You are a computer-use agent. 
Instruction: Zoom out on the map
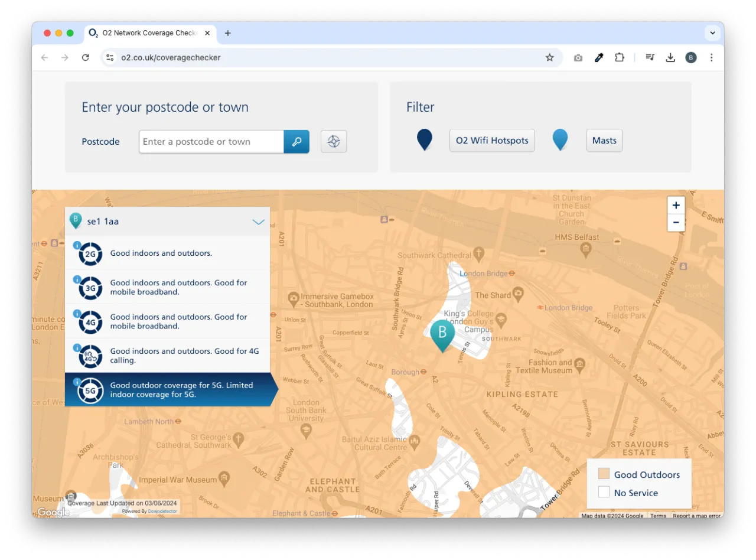676,223
